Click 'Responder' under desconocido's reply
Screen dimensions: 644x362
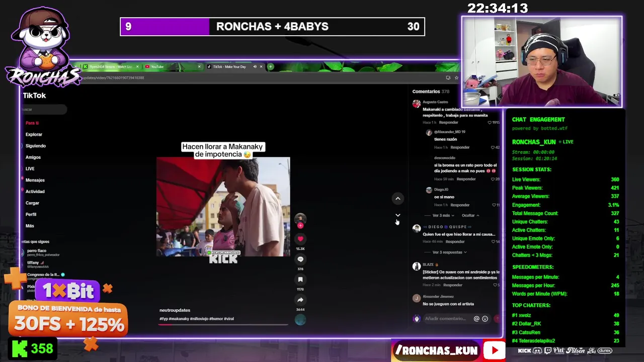click(x=466, y=179)
